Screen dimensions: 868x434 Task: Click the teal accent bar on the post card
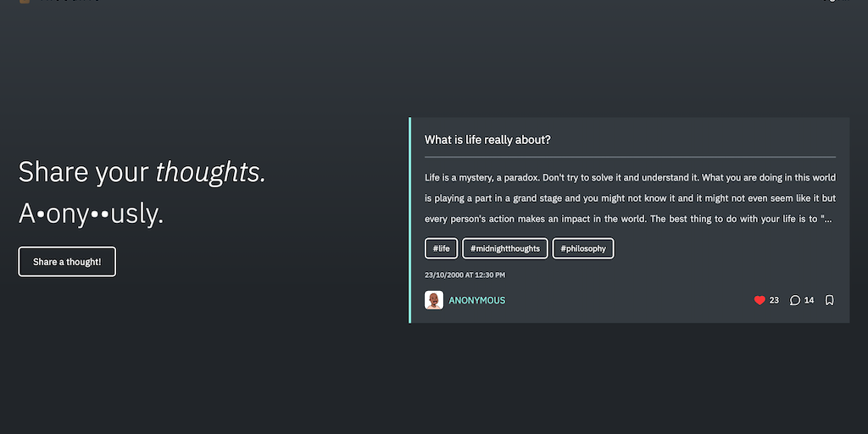(x=410, y=220)
